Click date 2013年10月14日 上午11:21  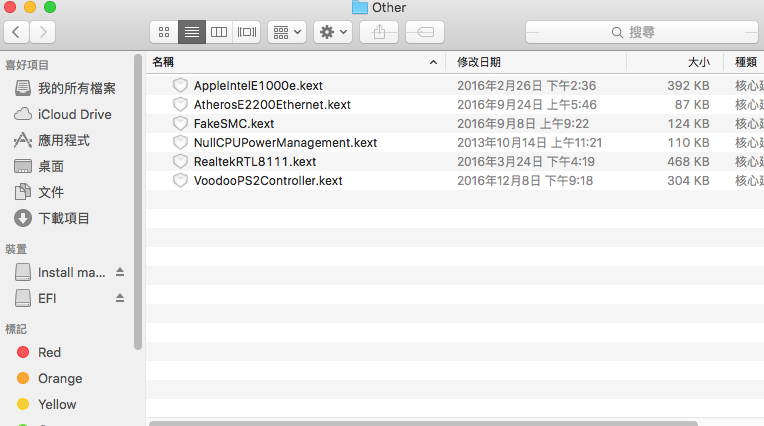pyautogui.click(x=529, y=143)
